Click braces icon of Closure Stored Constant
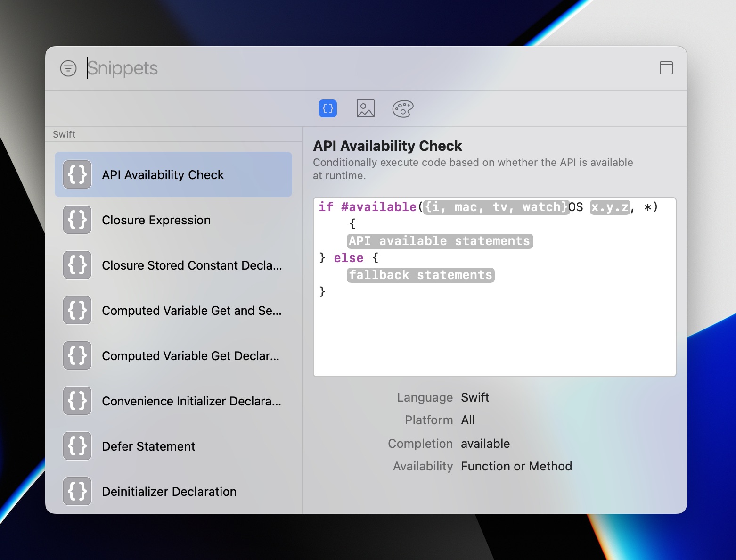 pyautogui.click(x=77, y=265)
